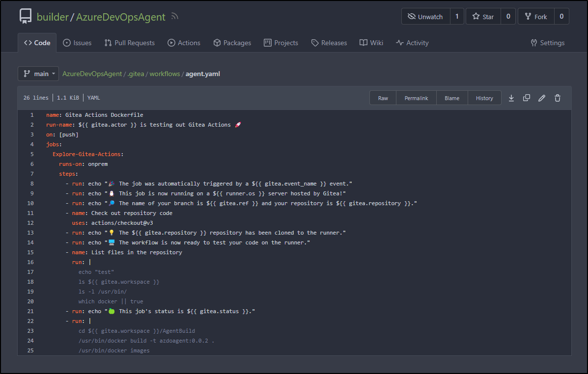The width and height of the screenshot is (588, 374).
Task: Click the 'YAML' file type label
Action: pos(93,98)
